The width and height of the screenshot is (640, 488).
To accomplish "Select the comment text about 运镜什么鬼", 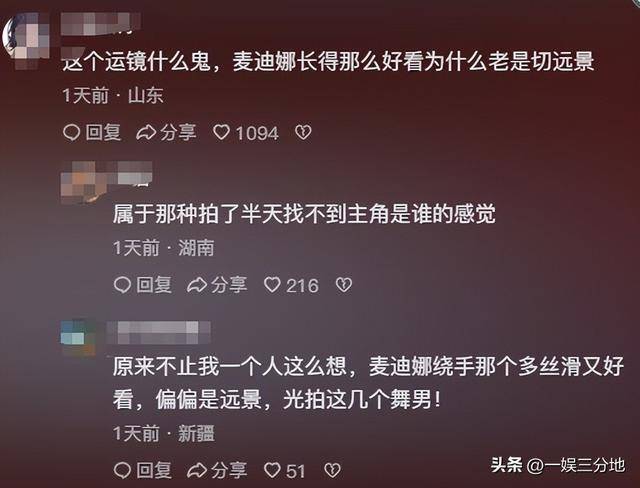I will tap(329, 62).
